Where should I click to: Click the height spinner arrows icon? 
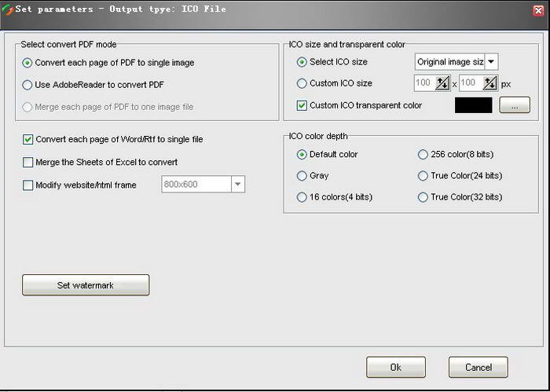489,83
